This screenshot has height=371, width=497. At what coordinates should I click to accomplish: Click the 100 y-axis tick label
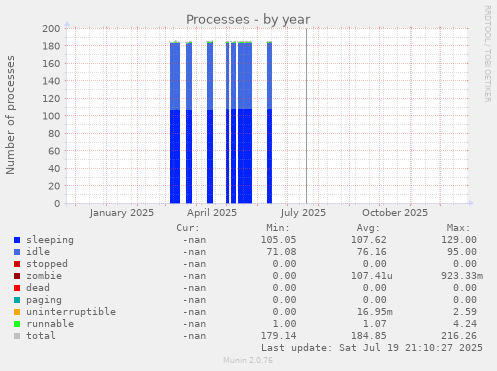(51, 116)
